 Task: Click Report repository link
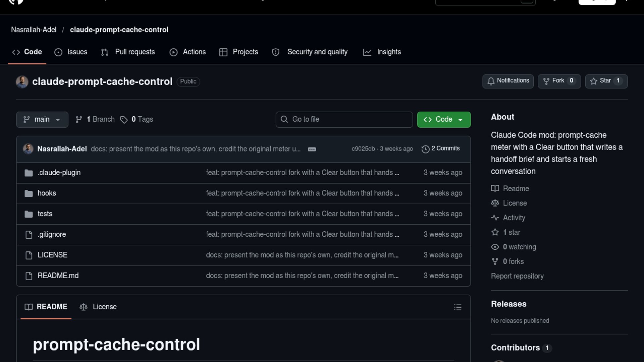point(517,276)
